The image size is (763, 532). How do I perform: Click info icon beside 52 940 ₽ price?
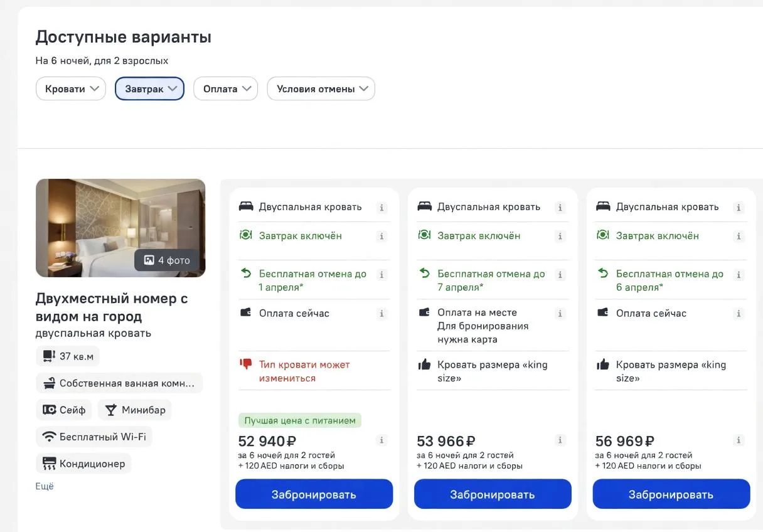pyautogui.click(x=381, y=440)
